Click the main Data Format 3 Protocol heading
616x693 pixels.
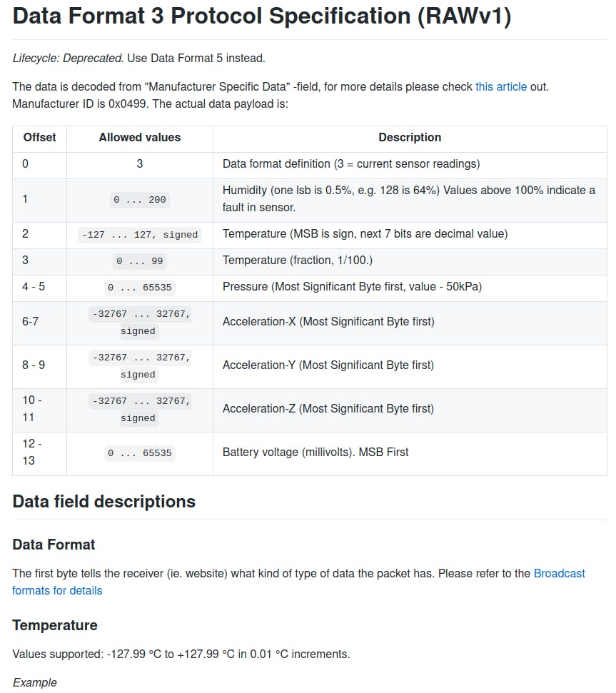262,17
